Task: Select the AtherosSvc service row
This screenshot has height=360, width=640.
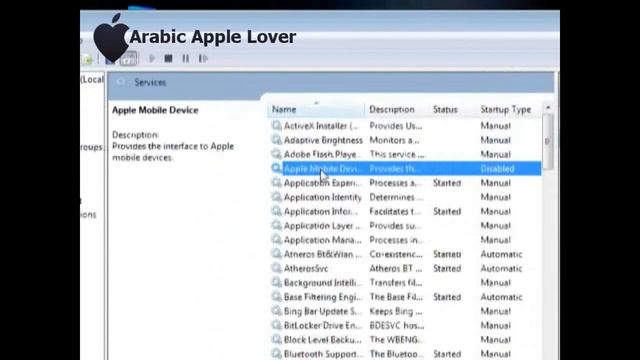Action: tap(405, 268)
